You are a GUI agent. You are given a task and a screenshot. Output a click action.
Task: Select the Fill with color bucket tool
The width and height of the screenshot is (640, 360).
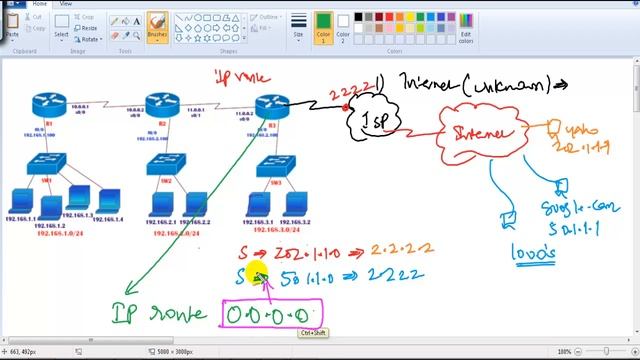tap(126, 21)
